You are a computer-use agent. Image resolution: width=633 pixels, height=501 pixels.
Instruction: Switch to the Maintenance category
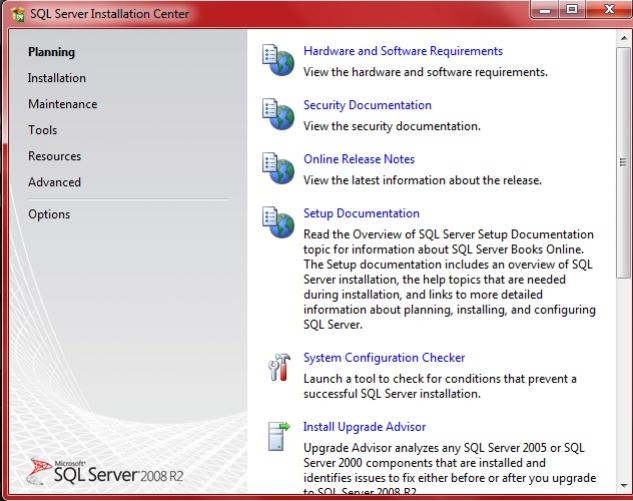tap(63, 104)
